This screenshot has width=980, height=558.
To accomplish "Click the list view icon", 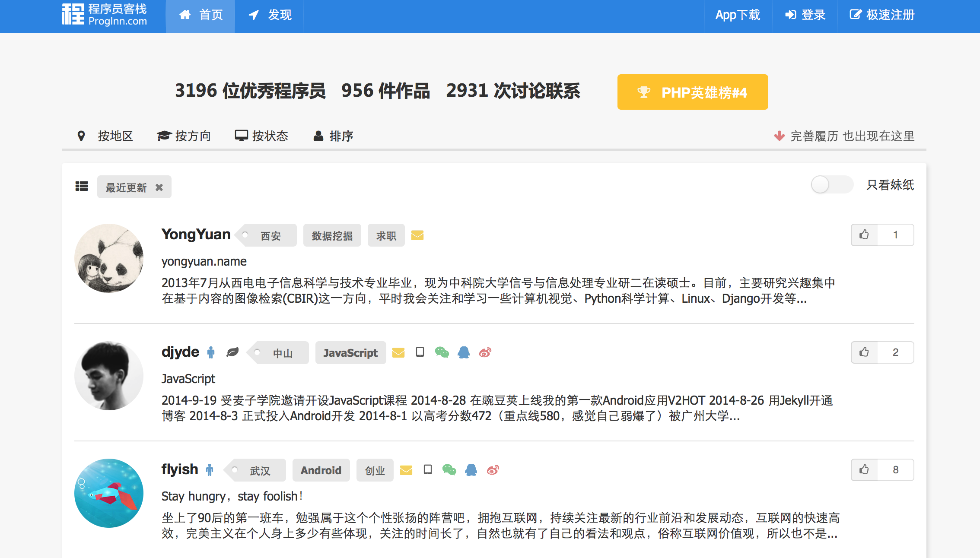I will click(82, 186).
